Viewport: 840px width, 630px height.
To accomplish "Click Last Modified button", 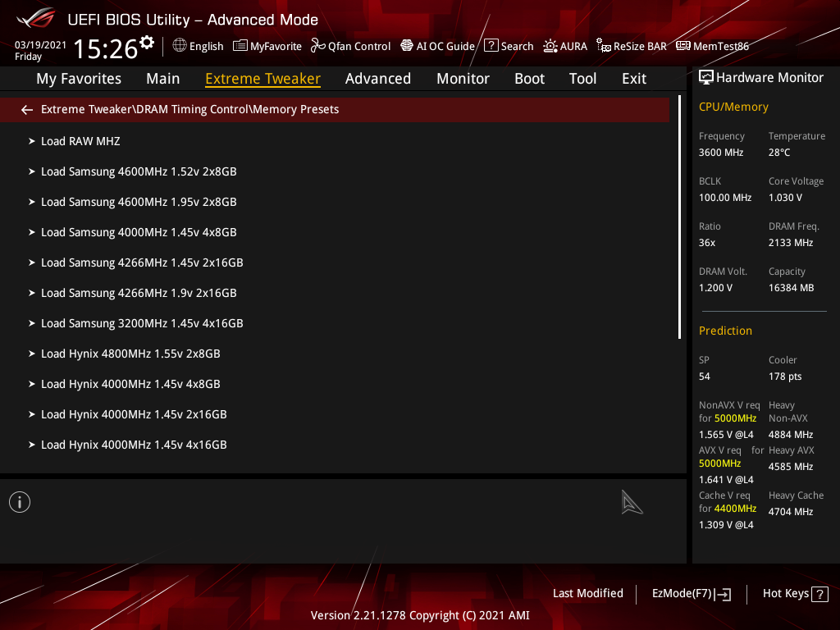I will pyautogui.click(x=587, y=593).
